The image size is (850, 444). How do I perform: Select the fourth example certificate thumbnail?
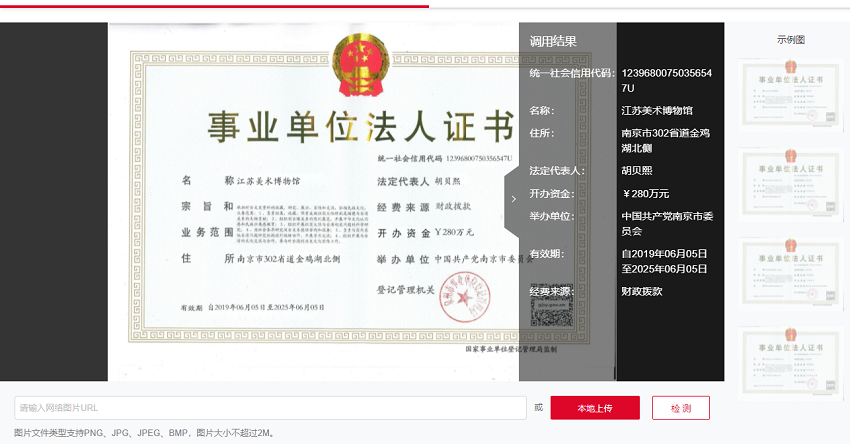(x=791, y=364)
